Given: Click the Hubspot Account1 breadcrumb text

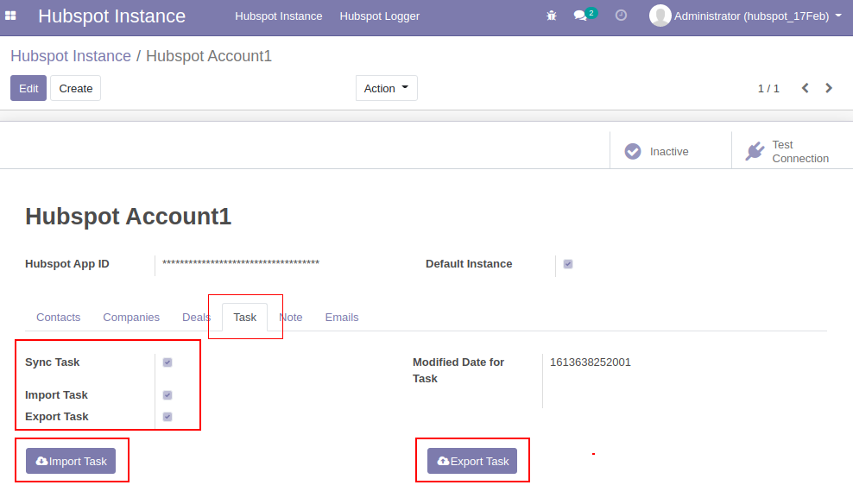Looking at the screenshot, I should 209,56.
